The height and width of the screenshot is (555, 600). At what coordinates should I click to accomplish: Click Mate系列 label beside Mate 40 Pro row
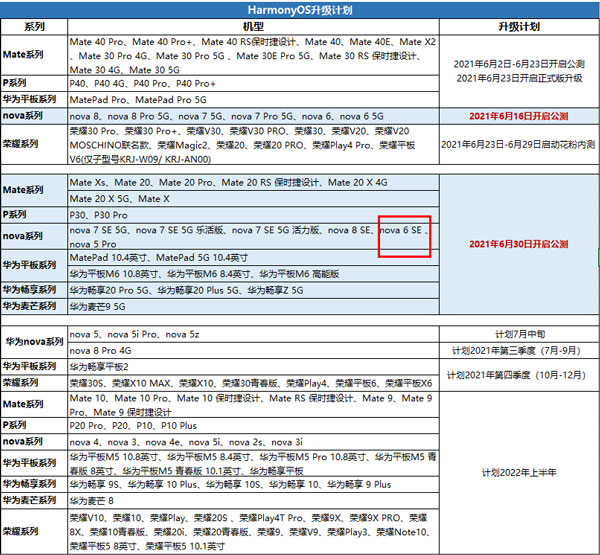click(34, 55)
